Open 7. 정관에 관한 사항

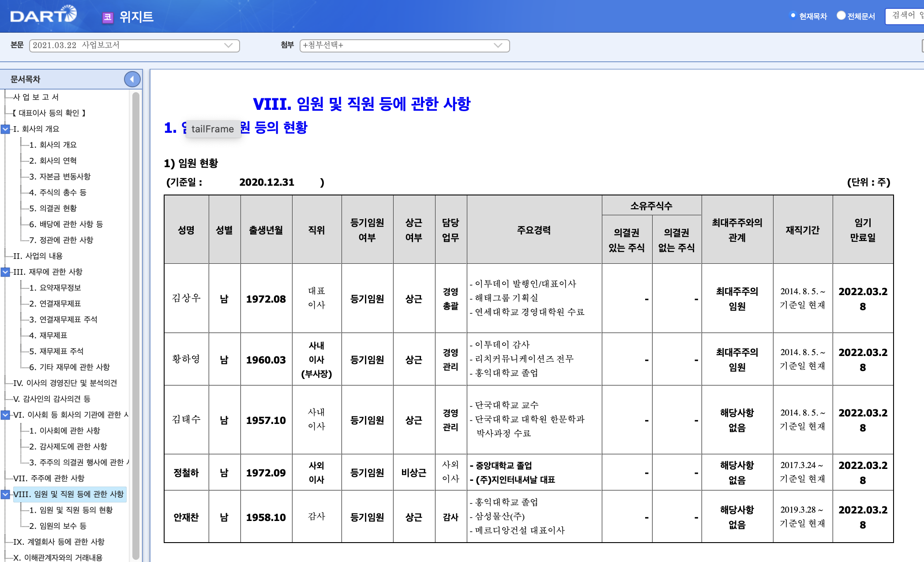tap(61, 240)
